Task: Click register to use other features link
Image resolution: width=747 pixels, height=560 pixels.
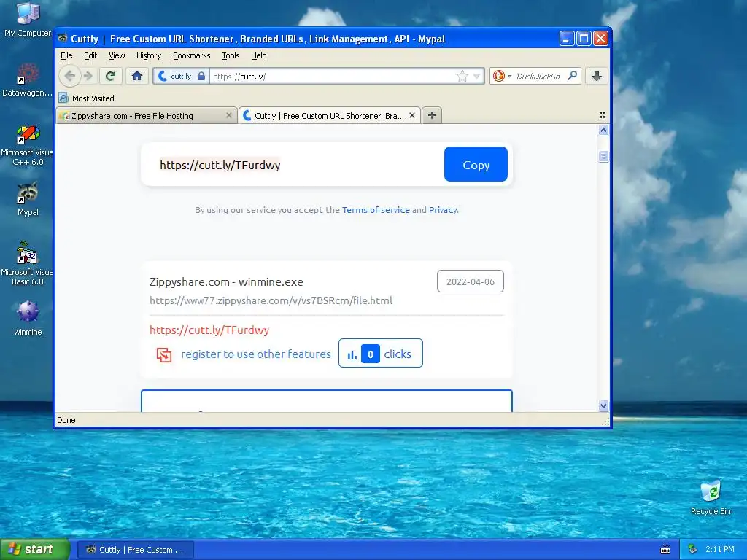Action: (x=256, y=354)
